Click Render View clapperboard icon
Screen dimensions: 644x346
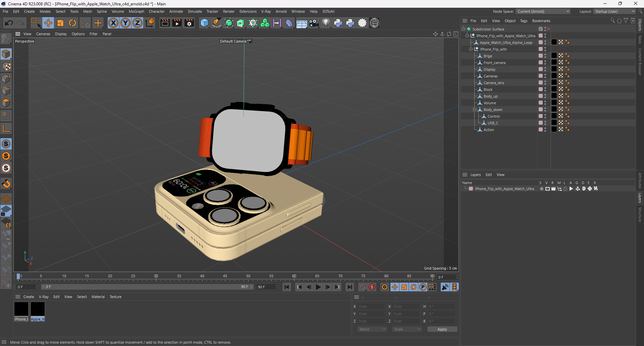tap(165, 23)
